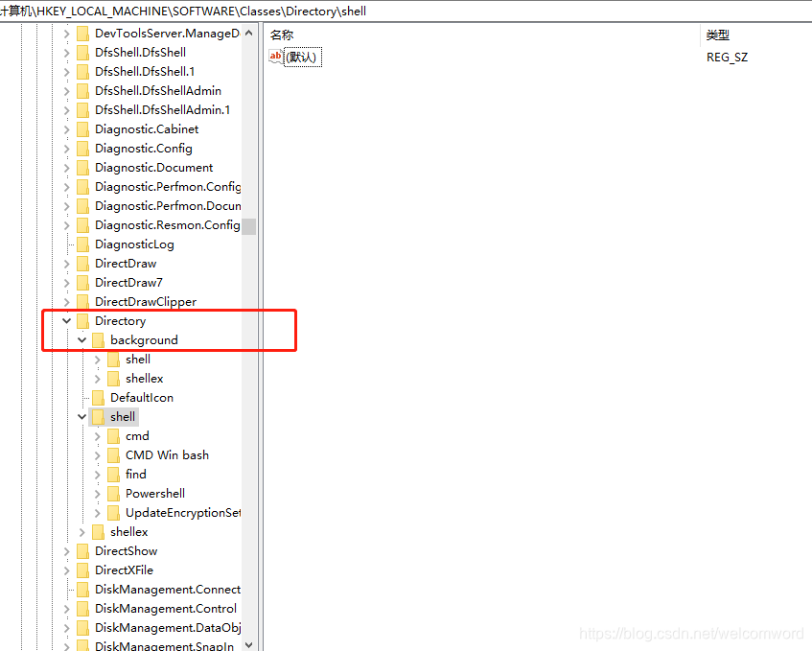Image resolution: width=812 pixels, height=651 pixels.
Task: Click folder icon of DevToolsServer.ManageD key
Action: [x=82, y=34]
